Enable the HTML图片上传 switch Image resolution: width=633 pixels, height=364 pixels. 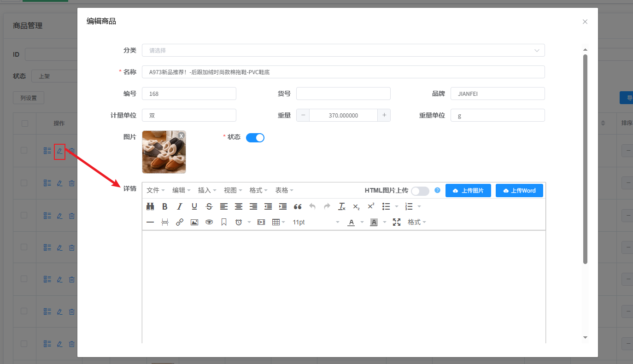[420, 191]
